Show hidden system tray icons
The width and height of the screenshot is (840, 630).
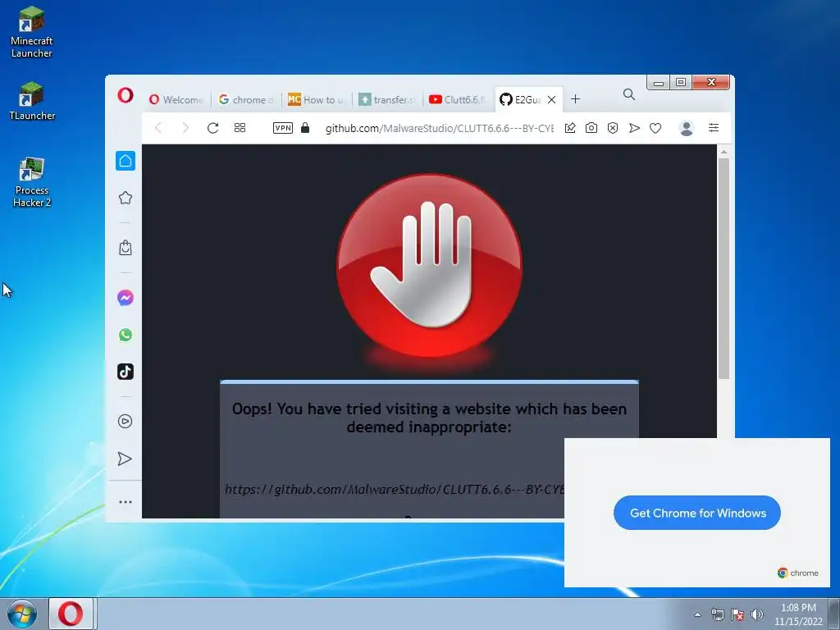point(697,614)
